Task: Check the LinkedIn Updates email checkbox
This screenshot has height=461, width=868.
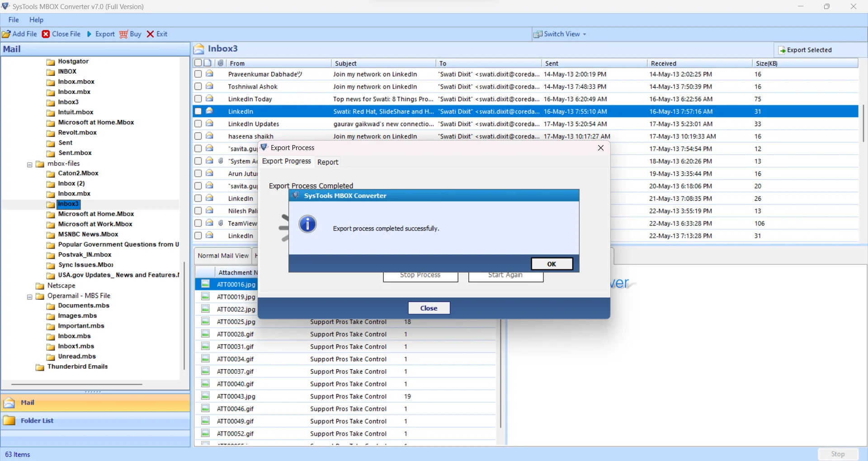Action: point(198,124)
